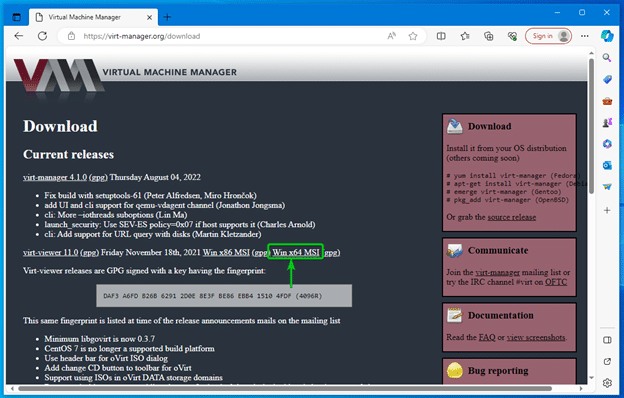Image resolution: width=624 pixels, height=398 pixels.
Task: Open gpg link beside virt-manager 4.1.0
Action: click(x=98, y=178)
